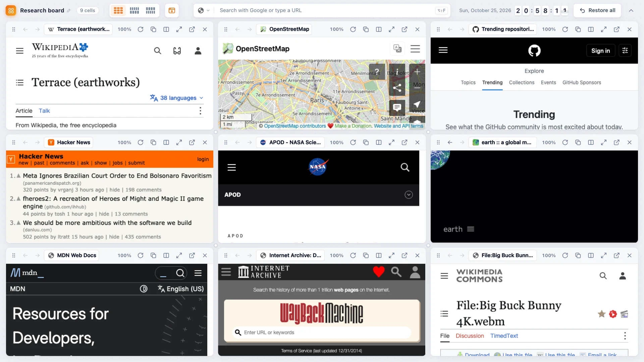Screen dimensions: 644x362
Task: Expand the APOD section chevron
Action: pyautogui.click(x=409, y=195)
